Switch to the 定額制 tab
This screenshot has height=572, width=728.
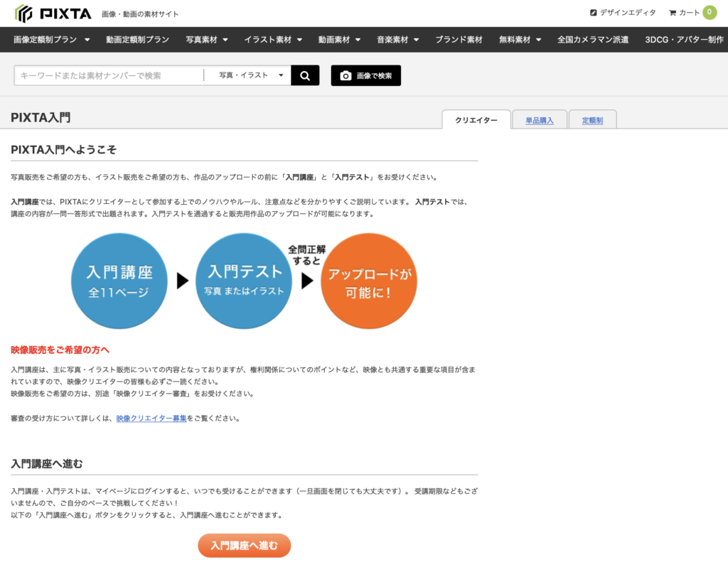click(x=592, y=119)
